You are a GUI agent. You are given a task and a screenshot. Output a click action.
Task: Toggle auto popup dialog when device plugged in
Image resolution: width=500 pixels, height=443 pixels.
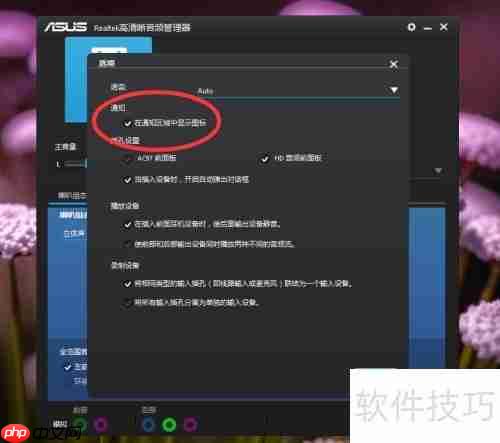coord(127,180)
